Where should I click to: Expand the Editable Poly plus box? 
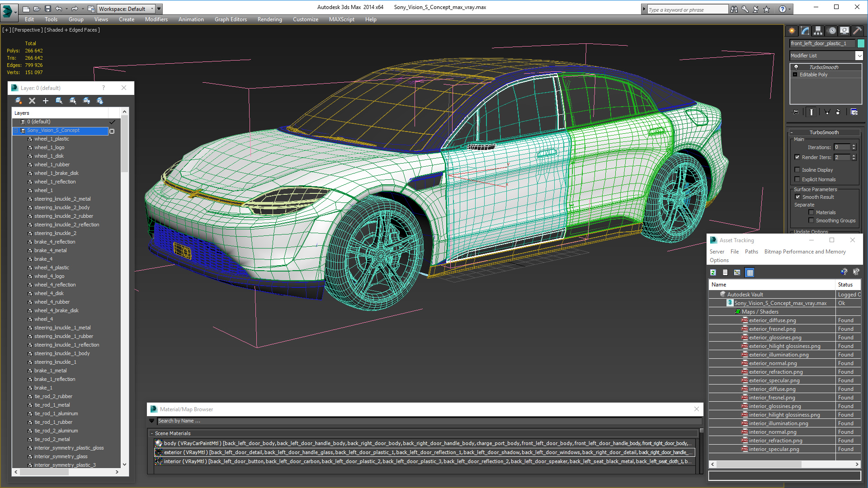(x=795, y=75)
